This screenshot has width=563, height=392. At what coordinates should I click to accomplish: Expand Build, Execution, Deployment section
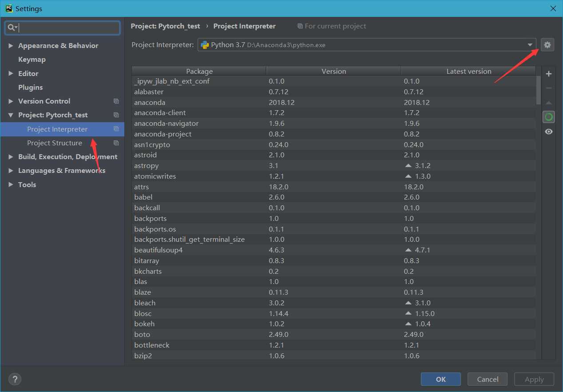[11, 157]
